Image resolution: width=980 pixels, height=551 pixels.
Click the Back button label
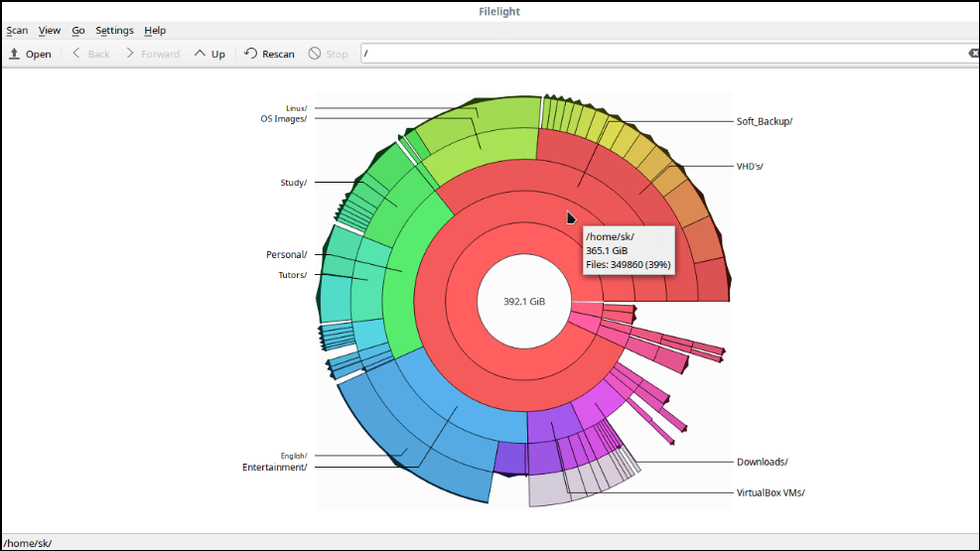pos(98,55)
